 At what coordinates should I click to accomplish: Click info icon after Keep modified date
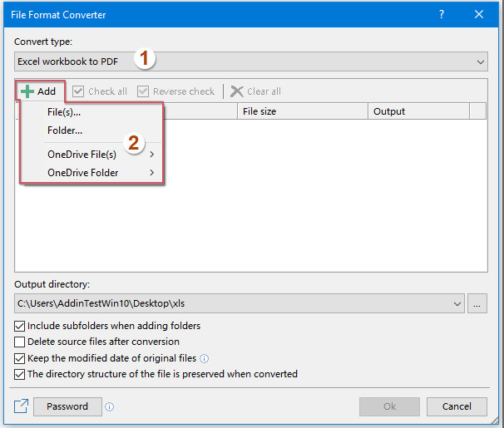[x=205, y=359]
